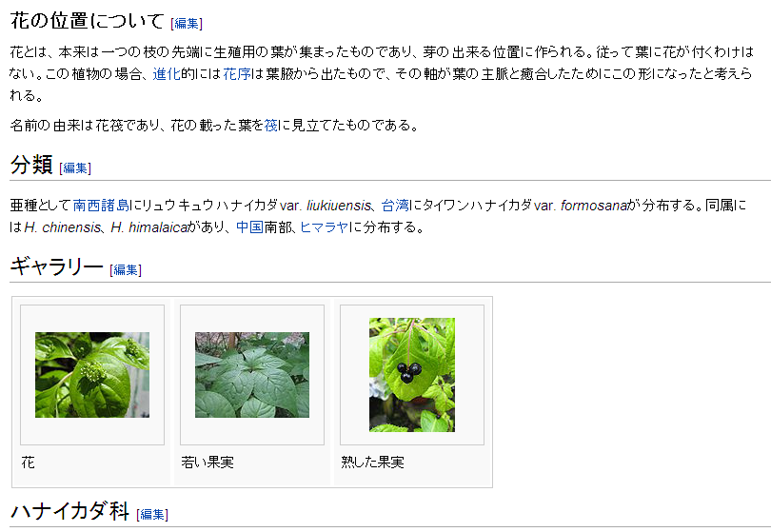
Task: Open the ヒマラヤ link
Action: [x=324, y=227]
